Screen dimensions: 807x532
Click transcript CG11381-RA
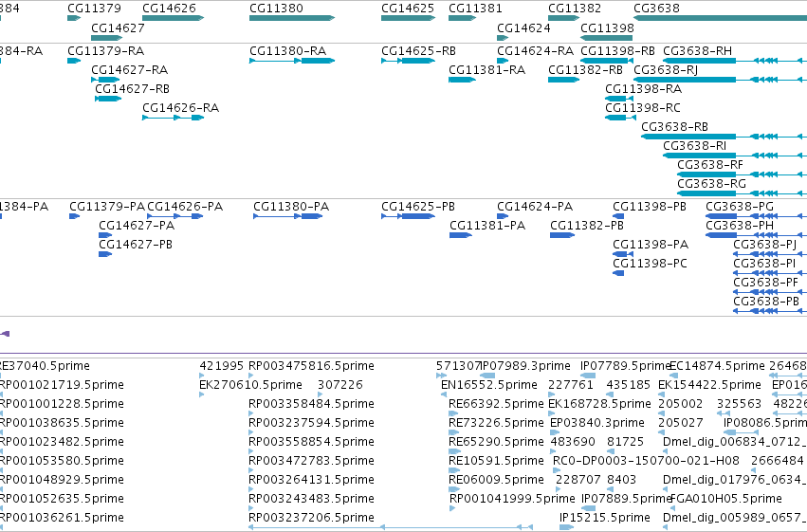[462, 80]
